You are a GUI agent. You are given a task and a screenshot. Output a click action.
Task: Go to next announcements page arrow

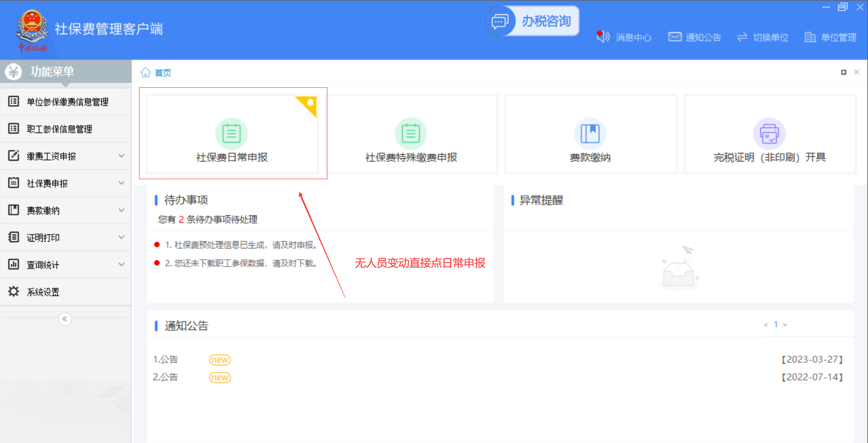(x=785, y=325)
